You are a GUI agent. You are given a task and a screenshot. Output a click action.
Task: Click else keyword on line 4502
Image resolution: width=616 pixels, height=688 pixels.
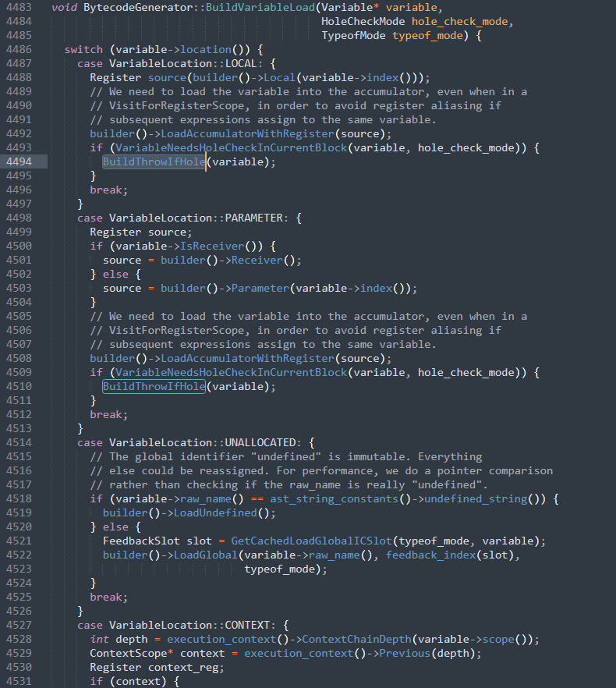[115, 275]
